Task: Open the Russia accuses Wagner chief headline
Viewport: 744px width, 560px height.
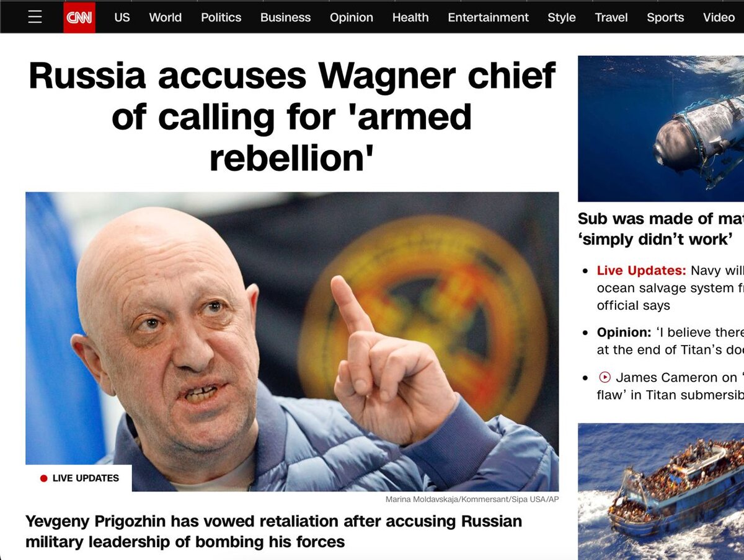Action: point(292,117)
